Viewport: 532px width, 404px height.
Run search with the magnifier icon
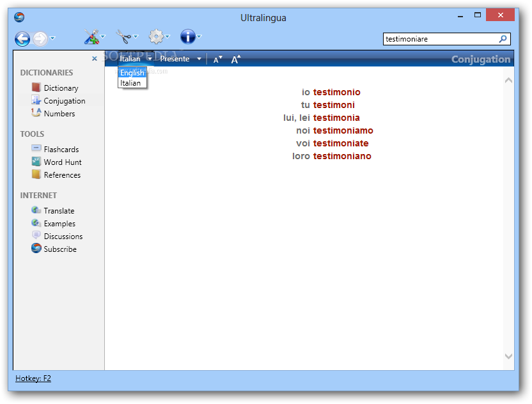[x=503, y=39]
